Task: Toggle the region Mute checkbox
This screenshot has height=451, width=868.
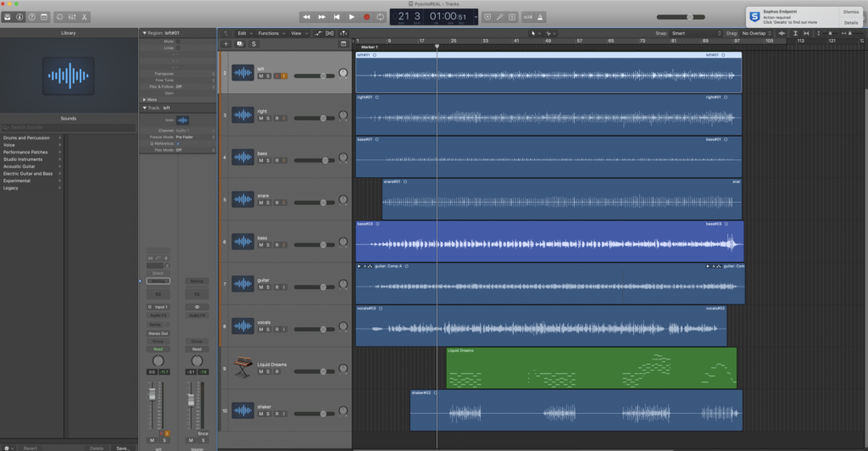Action: click(x=178, y=42)
